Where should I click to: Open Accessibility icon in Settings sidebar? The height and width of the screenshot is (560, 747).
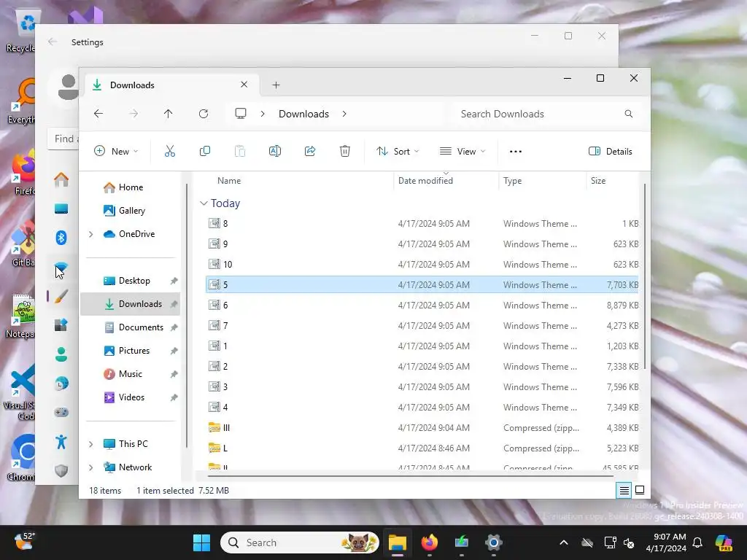pyautogui.click(x=61, y=442)
